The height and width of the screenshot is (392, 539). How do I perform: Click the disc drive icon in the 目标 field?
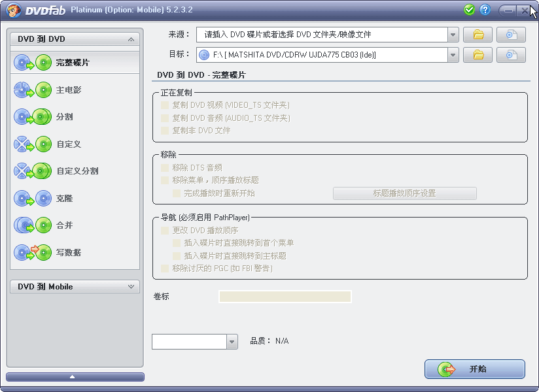tap(204, 55)
